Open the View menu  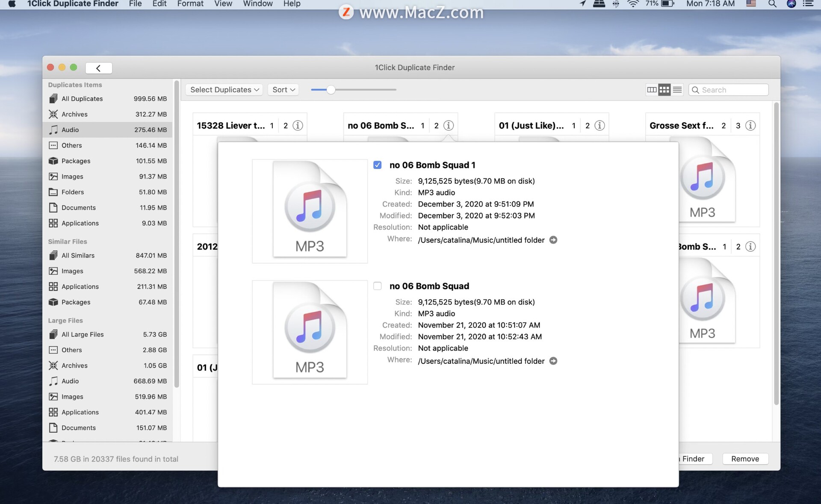[x=223, y=4]
